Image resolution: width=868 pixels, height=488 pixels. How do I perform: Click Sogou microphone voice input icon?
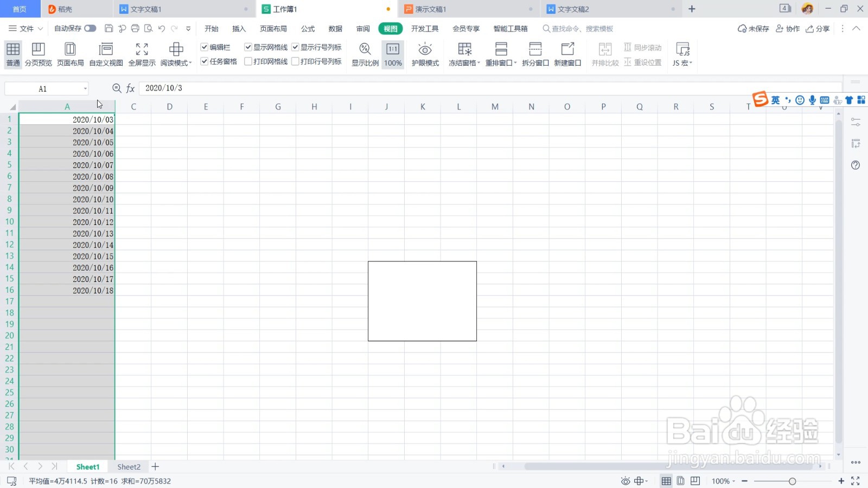812,100
